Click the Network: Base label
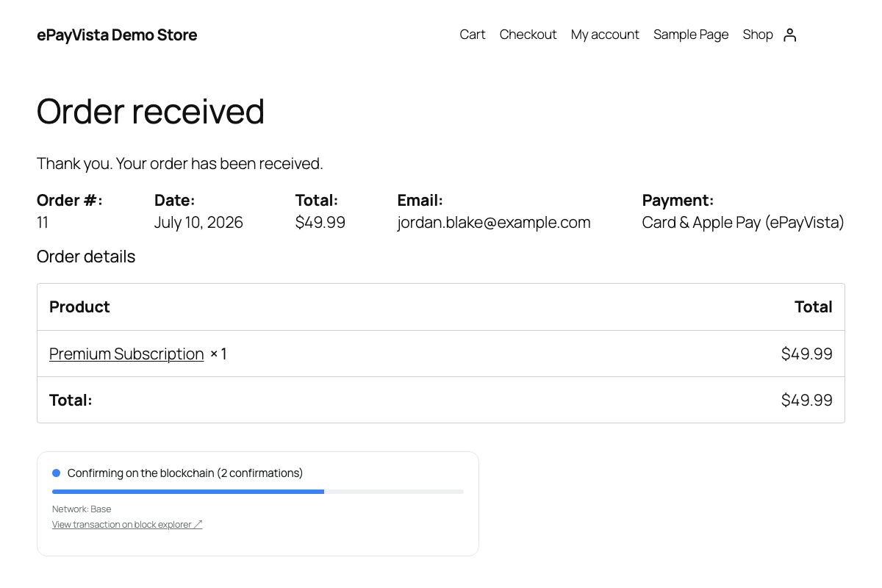 click(x=82, y=509)
